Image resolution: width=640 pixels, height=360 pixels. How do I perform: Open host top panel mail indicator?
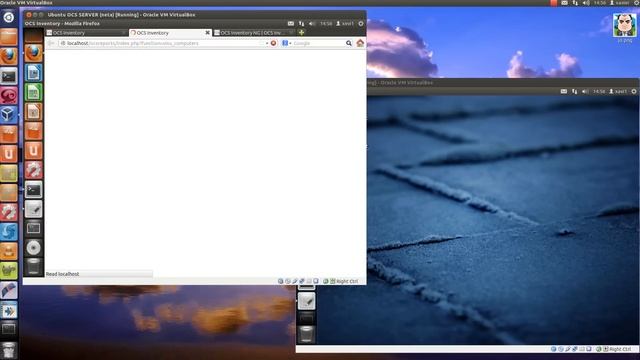point(564,3)
